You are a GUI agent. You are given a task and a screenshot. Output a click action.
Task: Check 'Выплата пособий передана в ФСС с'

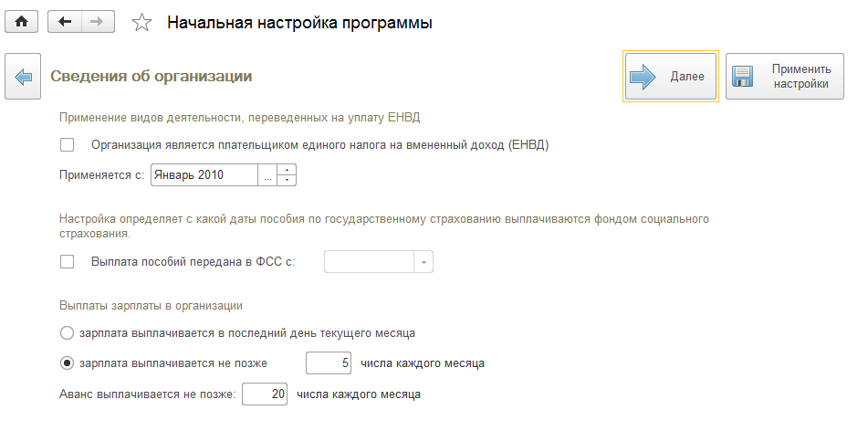(67, 262)
